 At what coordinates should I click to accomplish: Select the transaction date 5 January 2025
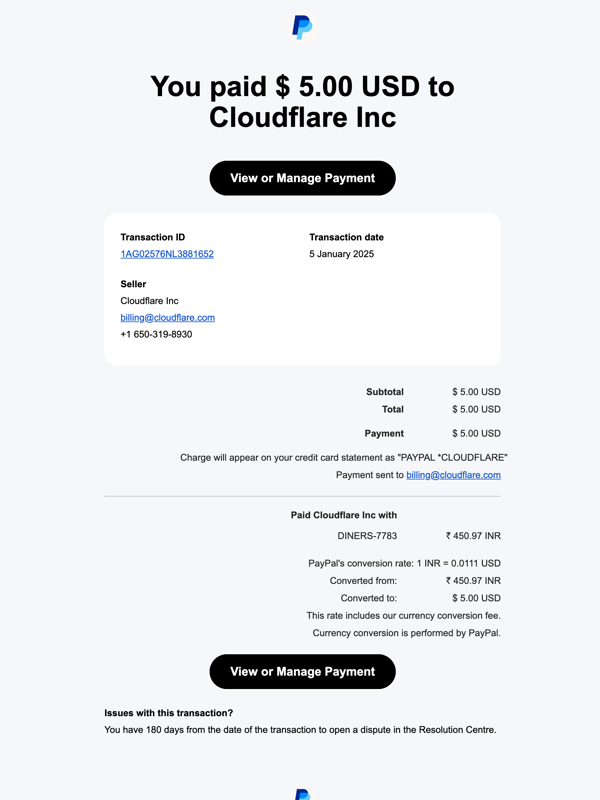341,254
